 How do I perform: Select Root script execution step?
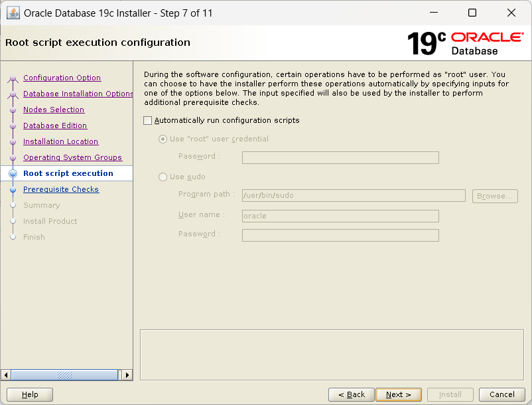(68, 173)
